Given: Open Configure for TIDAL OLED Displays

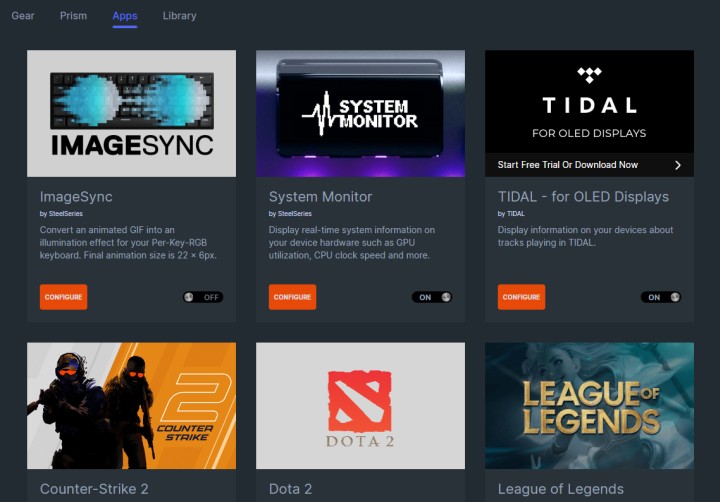Looking at the screenshot, I should 521,297.
